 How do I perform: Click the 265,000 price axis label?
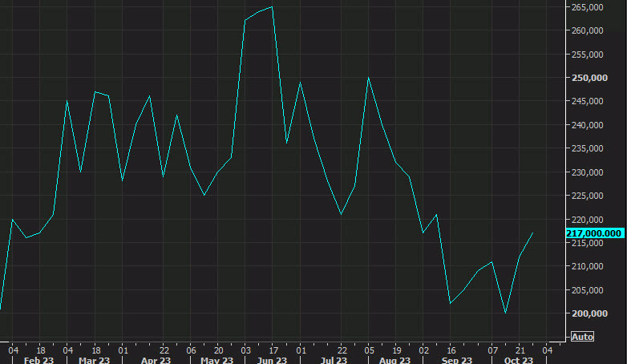587,8
